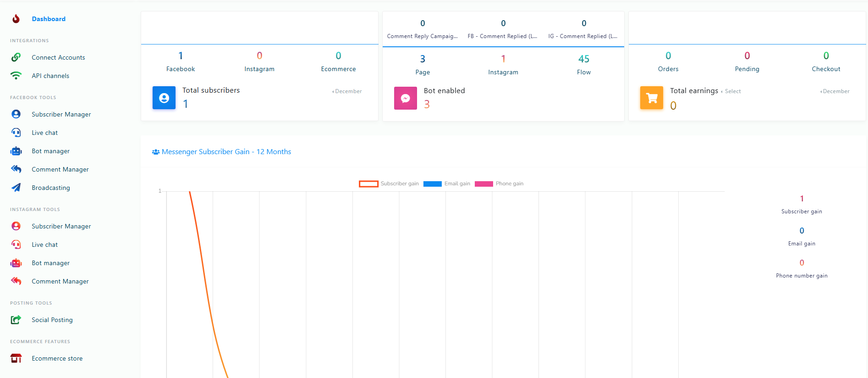
Task: Open API channels in the sidebar
Action: coord(50,76)
